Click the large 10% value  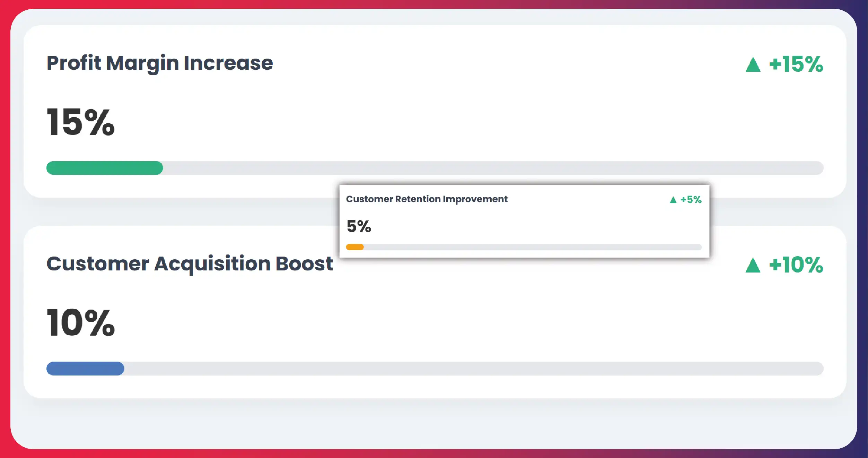tap(80, 323)
